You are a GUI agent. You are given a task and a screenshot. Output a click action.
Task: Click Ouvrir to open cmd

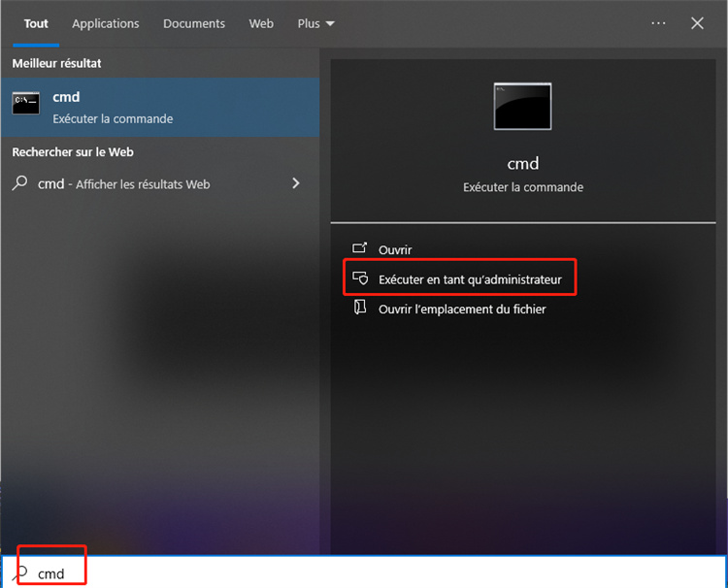pyautogui.click(x=395, y=250)
